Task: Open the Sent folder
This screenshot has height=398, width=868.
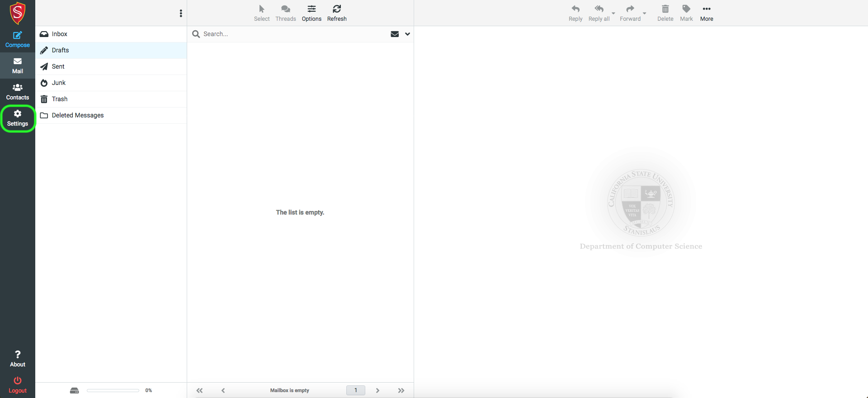Action: [111, 66]
